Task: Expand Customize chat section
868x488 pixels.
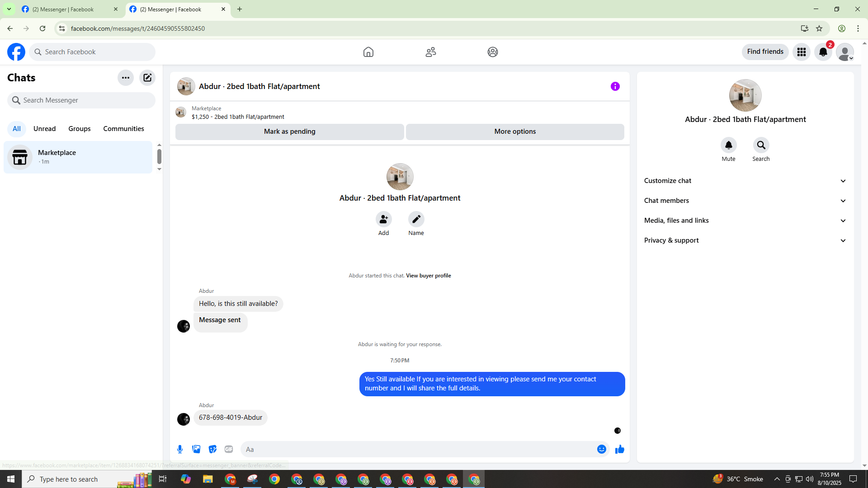Action: 745,181
